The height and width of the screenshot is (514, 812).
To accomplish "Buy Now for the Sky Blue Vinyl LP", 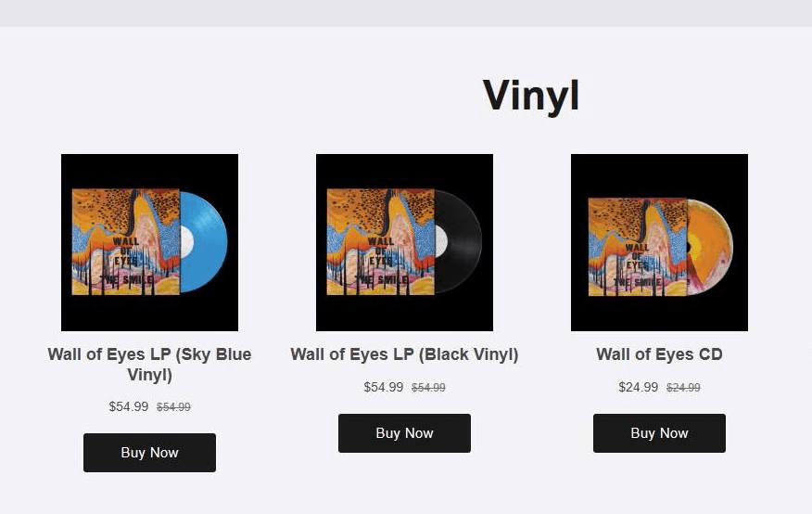I will 149,453.
